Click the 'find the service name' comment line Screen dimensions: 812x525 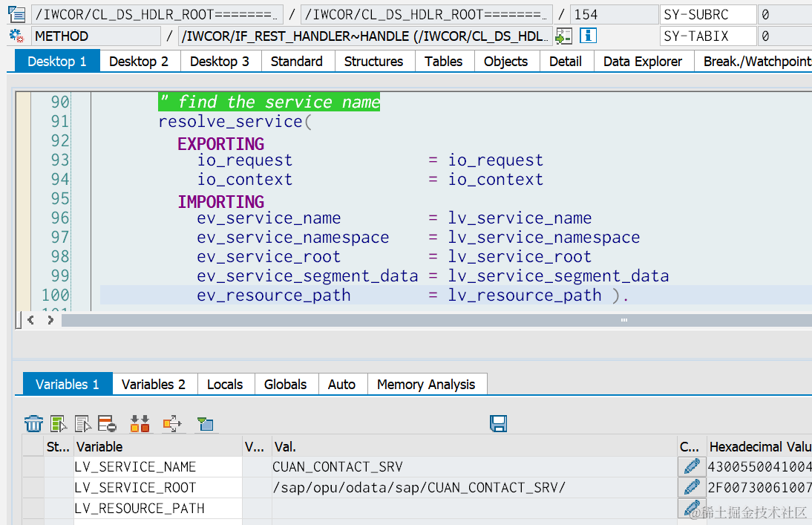(269, 102)
